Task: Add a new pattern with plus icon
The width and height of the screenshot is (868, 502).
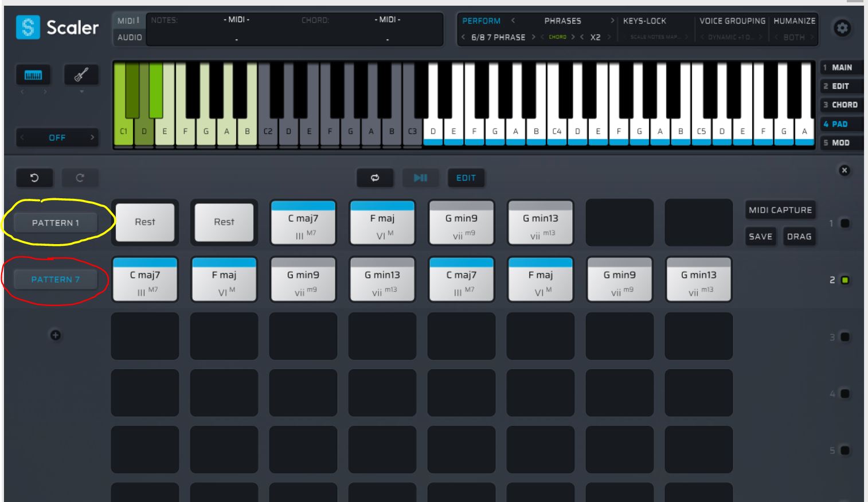Action: tap(56, 335)
